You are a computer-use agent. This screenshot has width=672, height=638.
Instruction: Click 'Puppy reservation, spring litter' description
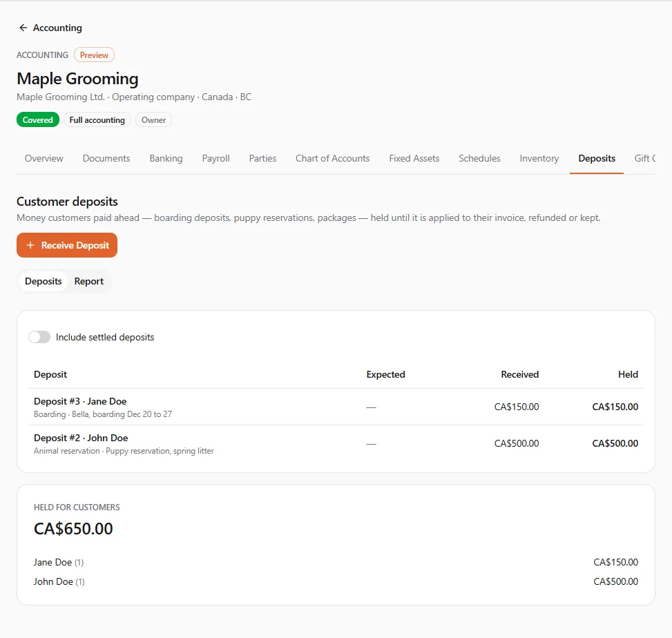click(160, 451)
